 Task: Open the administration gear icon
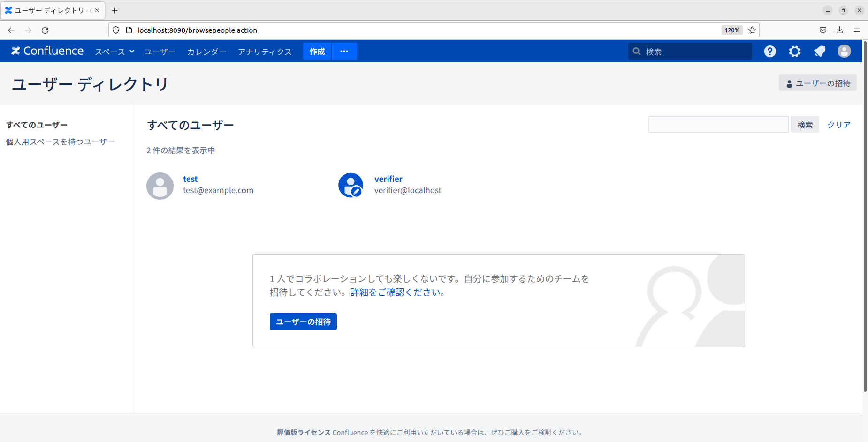click(794, 51)
